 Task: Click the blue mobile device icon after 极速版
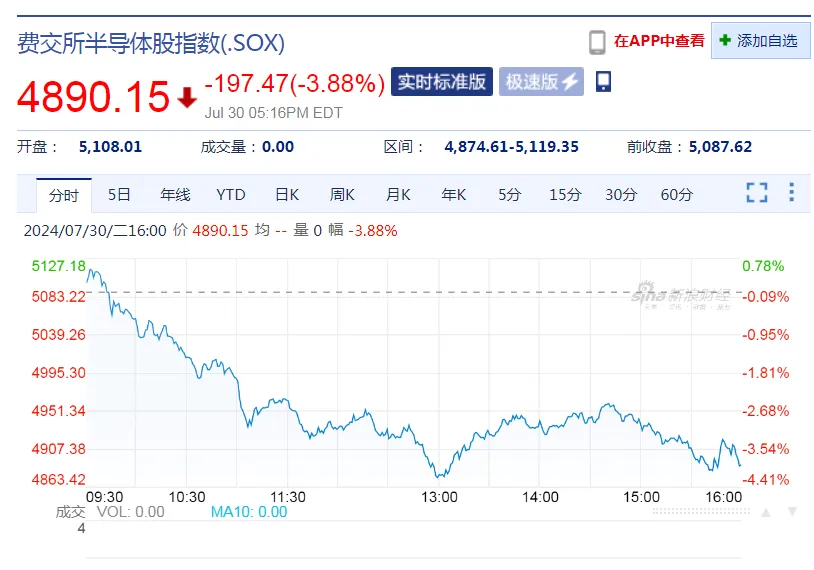603,82
